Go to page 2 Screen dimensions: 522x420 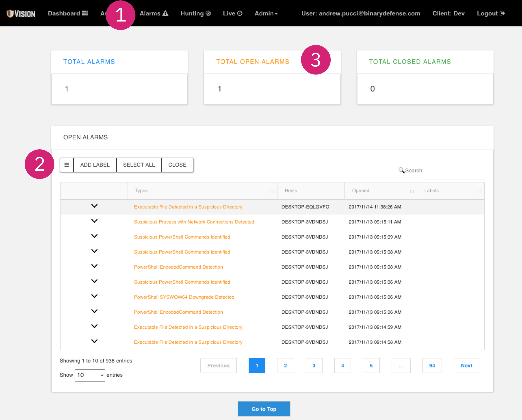pyautogui.click(x=285, y=366)
